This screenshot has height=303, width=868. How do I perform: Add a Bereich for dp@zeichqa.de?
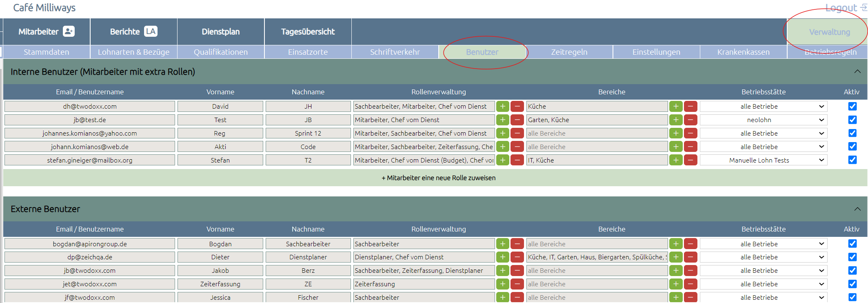click(x=676, y=257)
